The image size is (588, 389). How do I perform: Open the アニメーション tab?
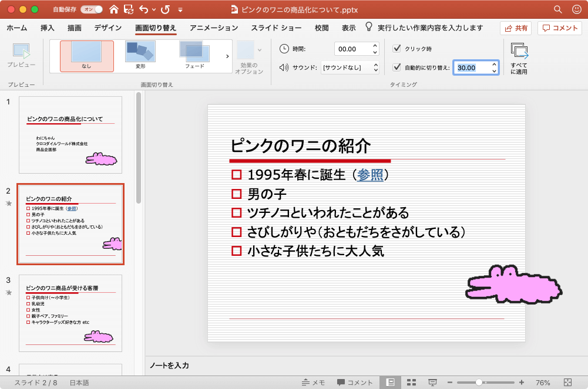click(x=214, y=28)
